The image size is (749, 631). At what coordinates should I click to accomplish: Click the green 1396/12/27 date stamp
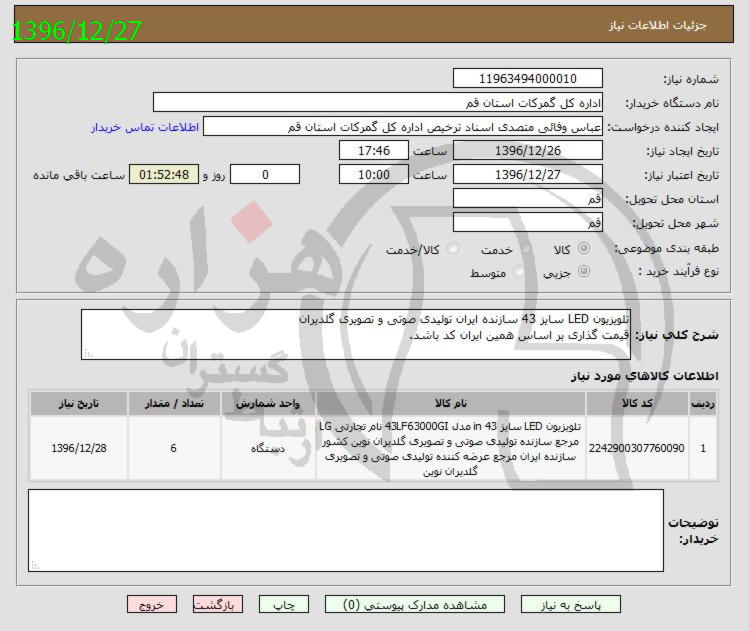pyautogui.click(x=76, y=31)
